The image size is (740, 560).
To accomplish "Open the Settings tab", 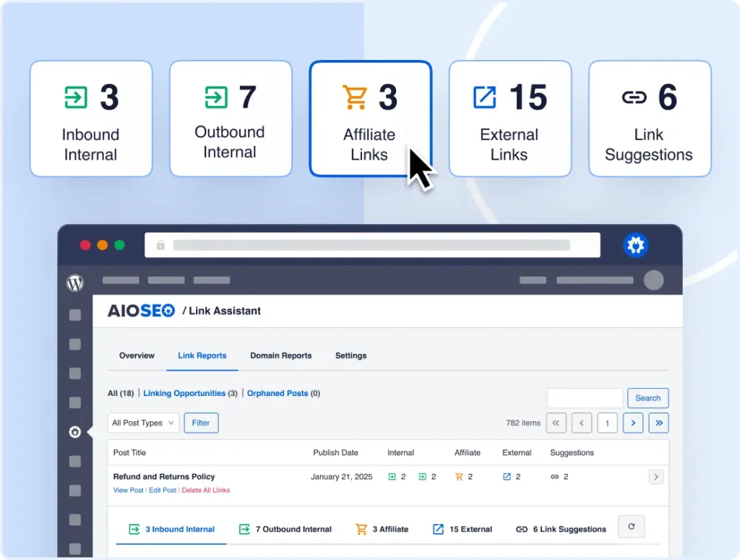I will click(x=350, y=356).
